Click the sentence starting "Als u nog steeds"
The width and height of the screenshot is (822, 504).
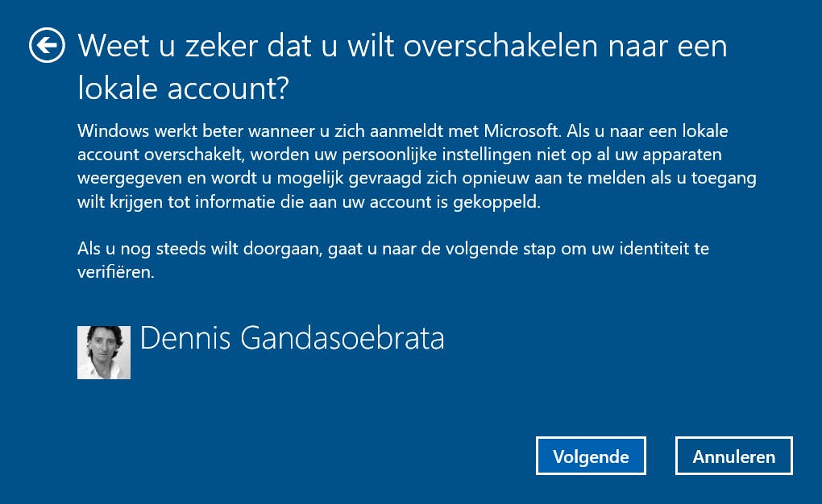point(393,248)
